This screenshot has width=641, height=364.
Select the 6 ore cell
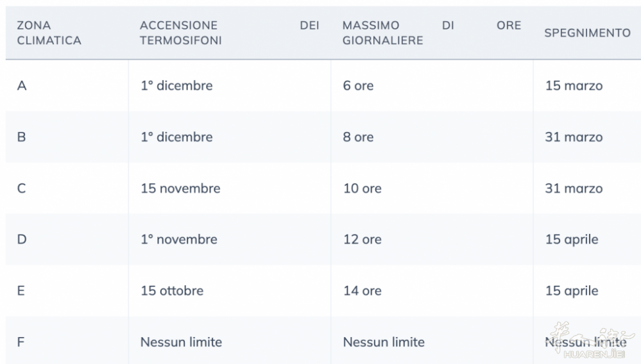pyautogui.click(x=358, y=86)
